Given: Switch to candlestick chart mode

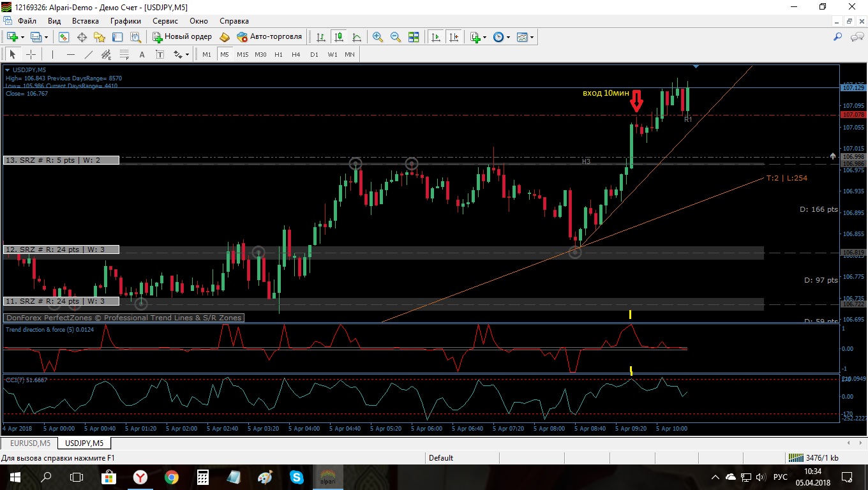Looking at the screenshot, I should (x=338, y=37).
